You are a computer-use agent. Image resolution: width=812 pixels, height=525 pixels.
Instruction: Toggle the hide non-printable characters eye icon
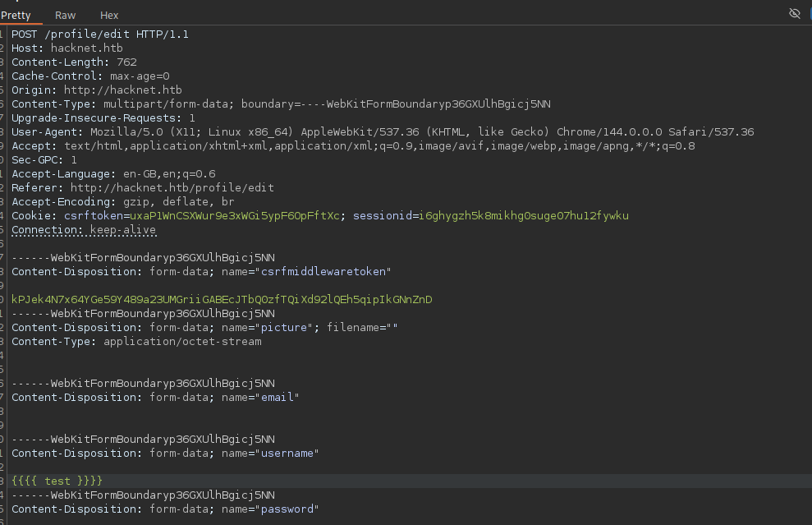click(795, 13)
